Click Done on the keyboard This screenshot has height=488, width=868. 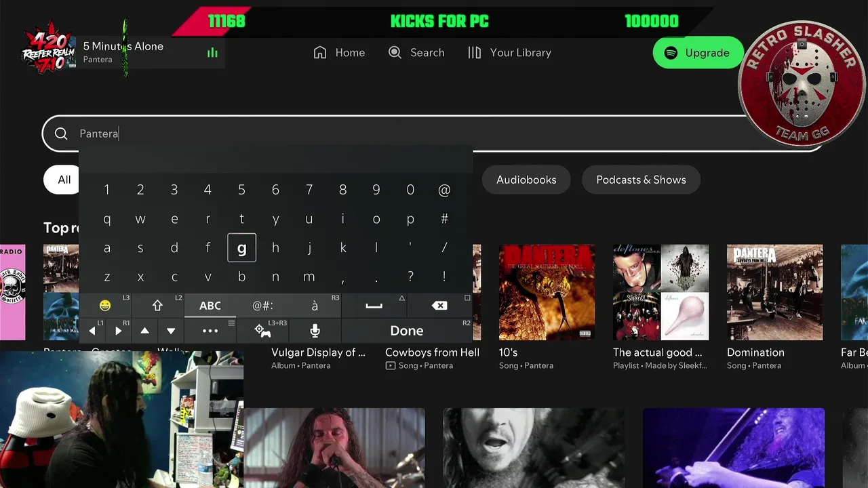pyautogui.click(x=407, y=331)
